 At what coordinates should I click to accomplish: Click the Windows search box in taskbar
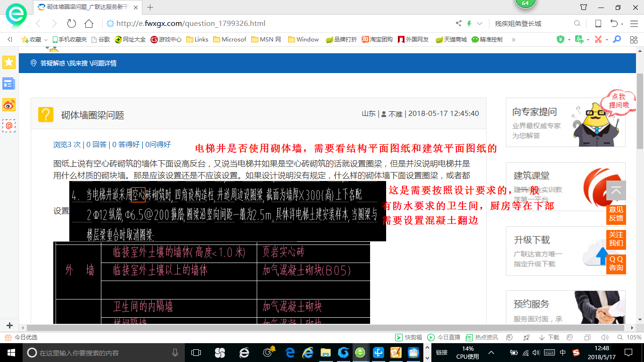[x=103, y=353]
